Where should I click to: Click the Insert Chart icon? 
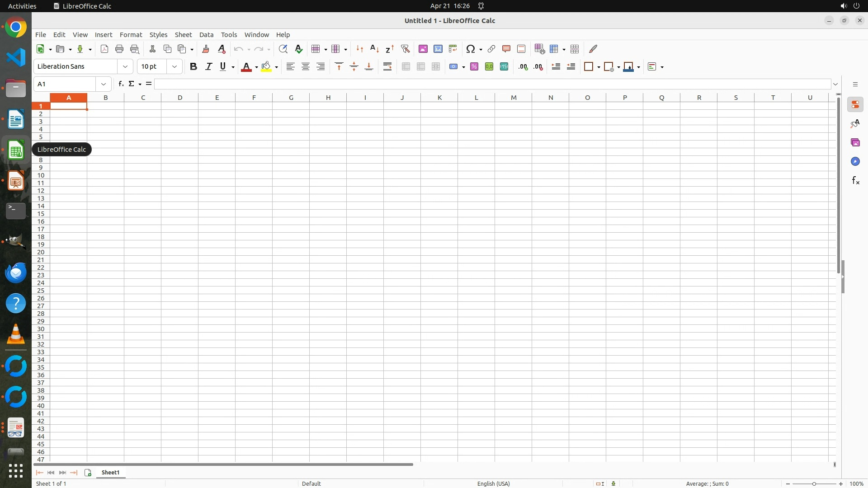click(x=438, y=49)
